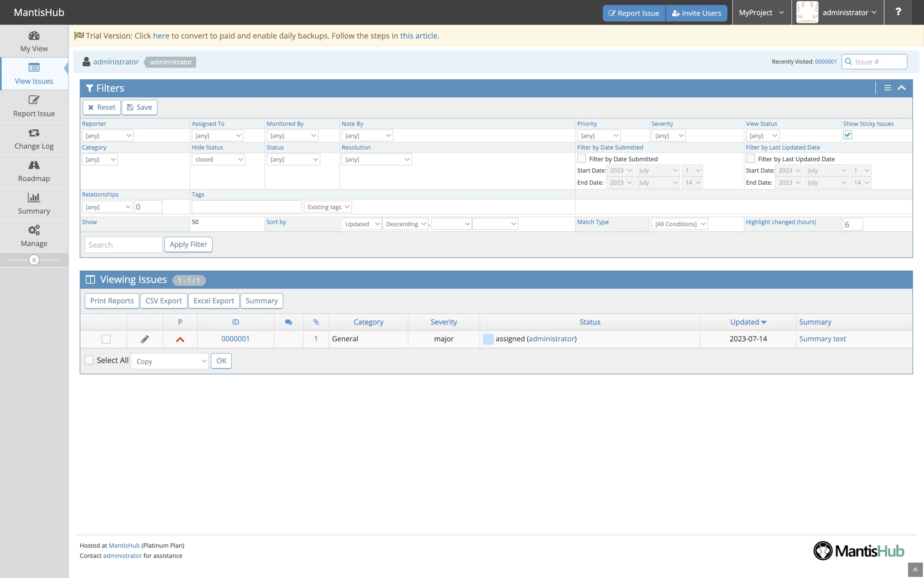Click the MantisHub footer logo
The width and height of the screenshot is (924, 578).
[x=858, y=551]
